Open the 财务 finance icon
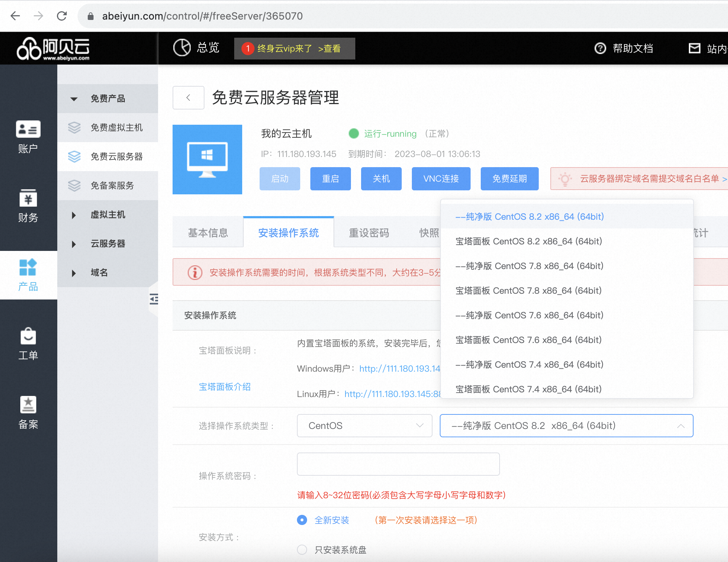The height and width of the screenshot is (562, 728). click(x=28, y=199)
